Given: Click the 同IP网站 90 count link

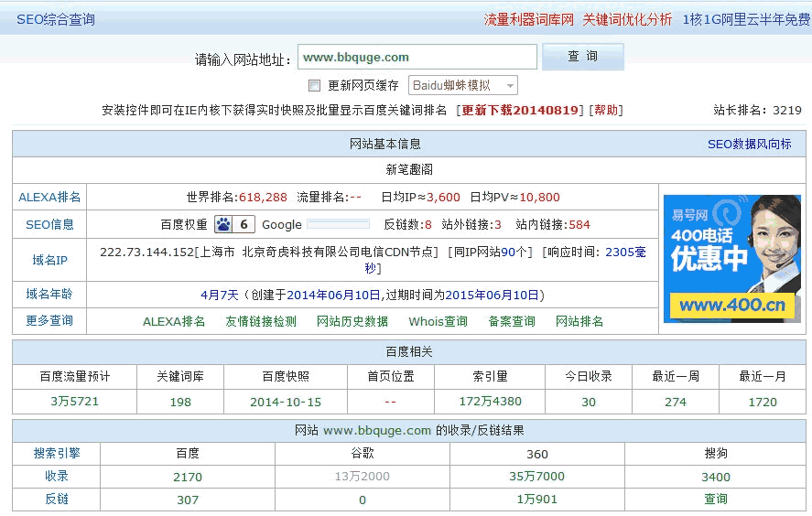Looking at the screenshot, I should [x=508, y=252].
